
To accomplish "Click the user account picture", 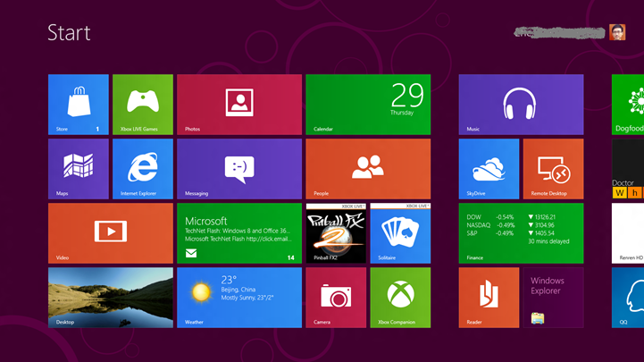I will coord(616,32).
